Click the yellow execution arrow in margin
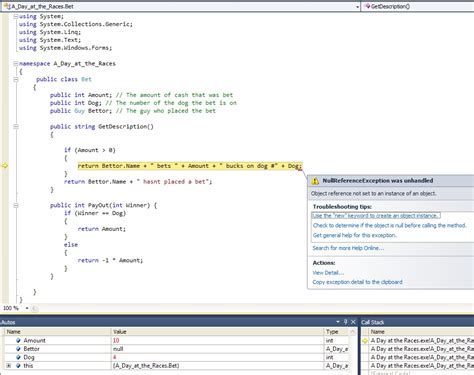Image resolution: width=474 pixels, height=375 pixels. pyautogui.click(x=5, y=166)
